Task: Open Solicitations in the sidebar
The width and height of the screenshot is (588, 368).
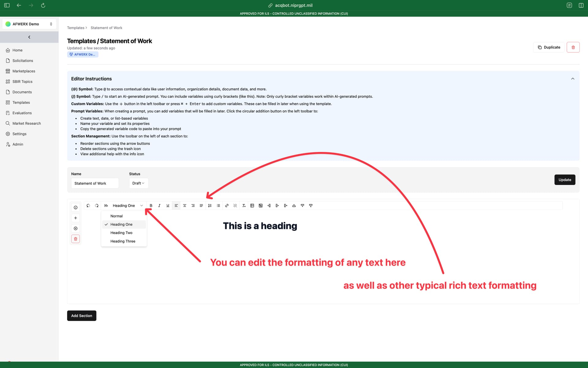Action: 23,61
